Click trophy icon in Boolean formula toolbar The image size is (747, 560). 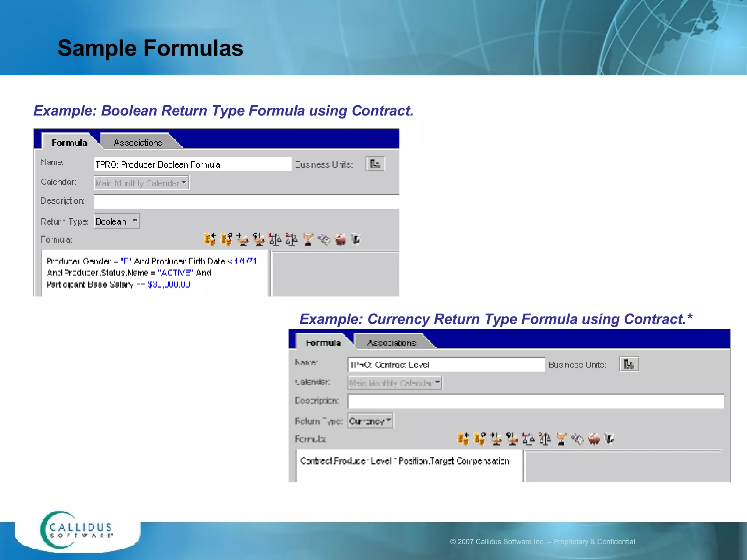[308, 239]
